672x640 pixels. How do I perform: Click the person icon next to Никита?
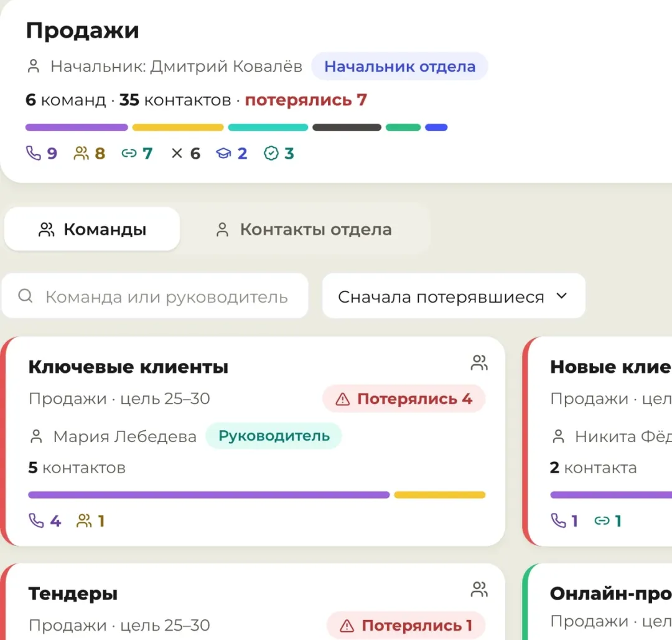click(558, 436)
